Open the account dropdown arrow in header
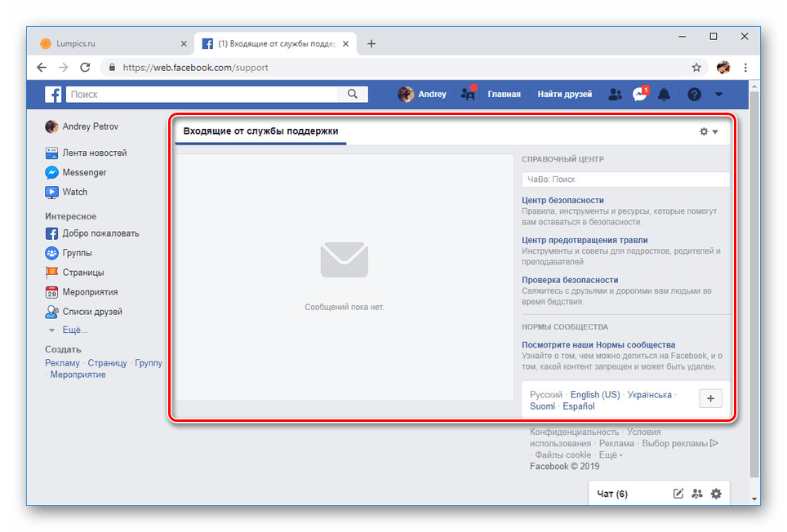The width and height of the screenshot is (787, 532). tap(718, 95)
